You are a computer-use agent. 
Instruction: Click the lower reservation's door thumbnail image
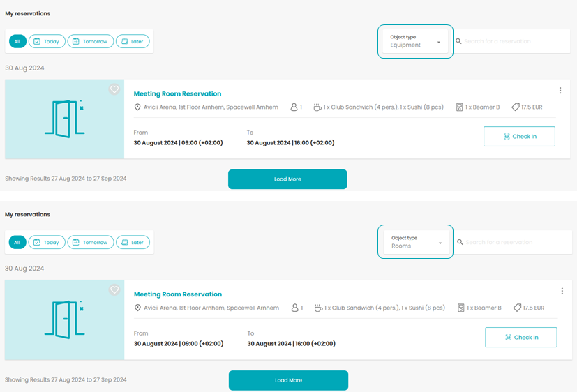[65, 320]
